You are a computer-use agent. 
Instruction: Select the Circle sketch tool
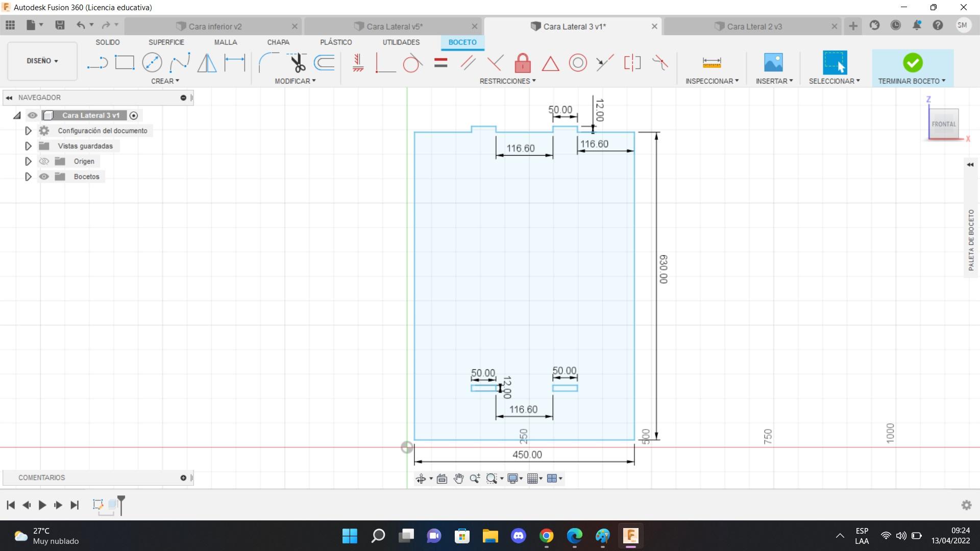pos(152,63)
